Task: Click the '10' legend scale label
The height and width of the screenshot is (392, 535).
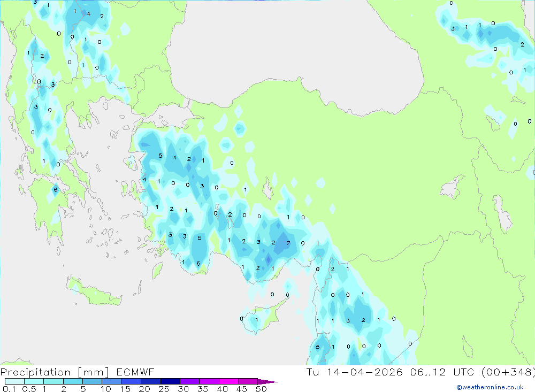Action: (x=105, y=389)
